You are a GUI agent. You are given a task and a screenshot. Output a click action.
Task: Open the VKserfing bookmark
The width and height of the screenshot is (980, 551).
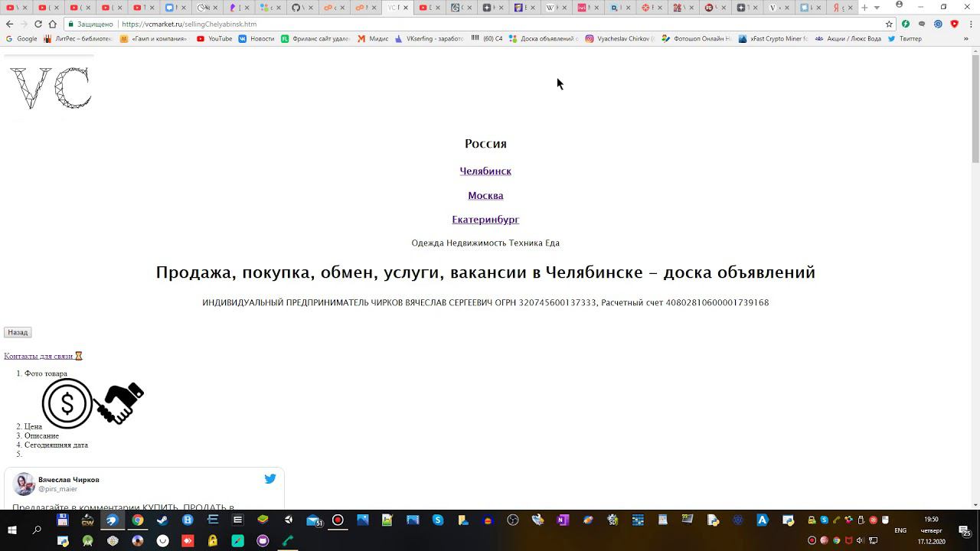tap(429, 38)
